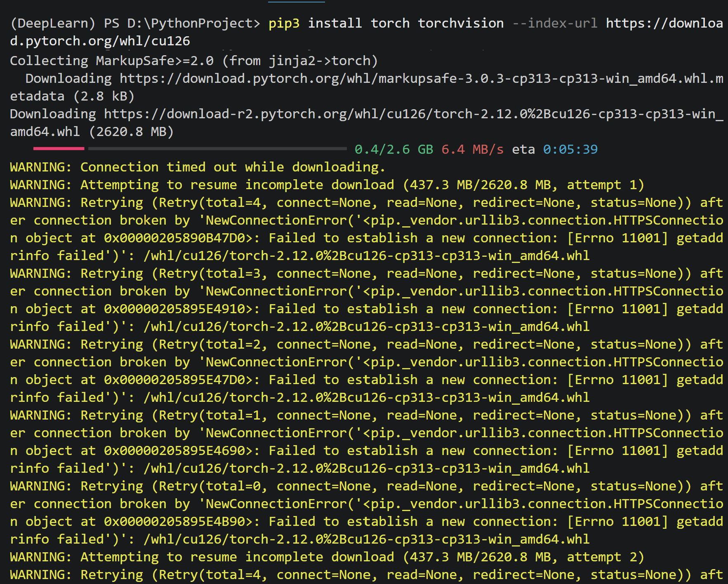
Task: Click the "attempt 1)" resume download text
Action: click(x=606, y=185)
